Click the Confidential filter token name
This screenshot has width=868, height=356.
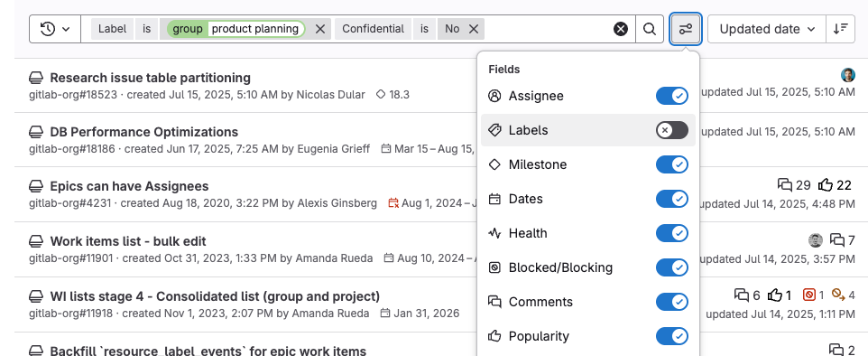coord(374,29)
